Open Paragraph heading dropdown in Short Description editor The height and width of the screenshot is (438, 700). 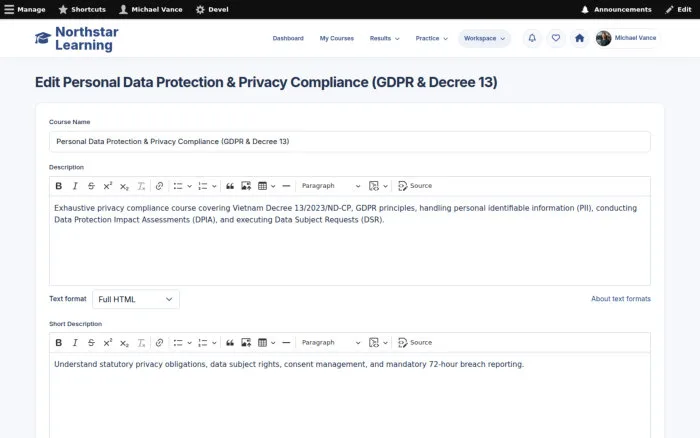coord(330,342)
